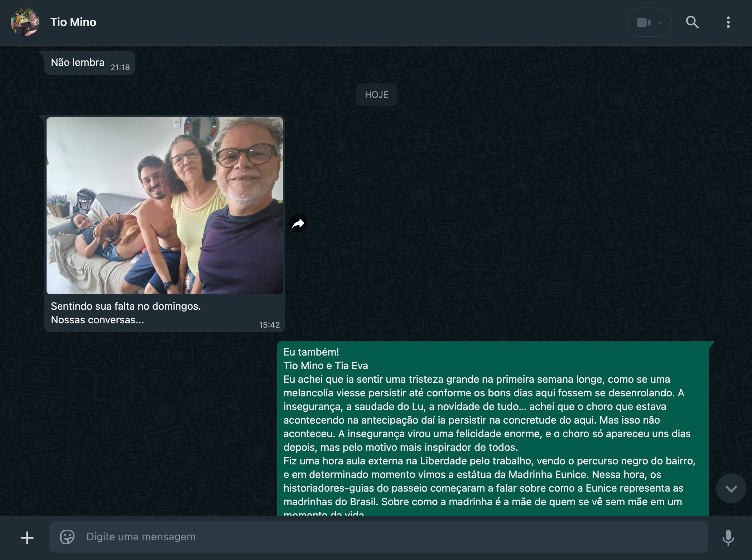Click the HOJE date chip
The height and width of the screenshot is (560, 752).
click(376, 95)
